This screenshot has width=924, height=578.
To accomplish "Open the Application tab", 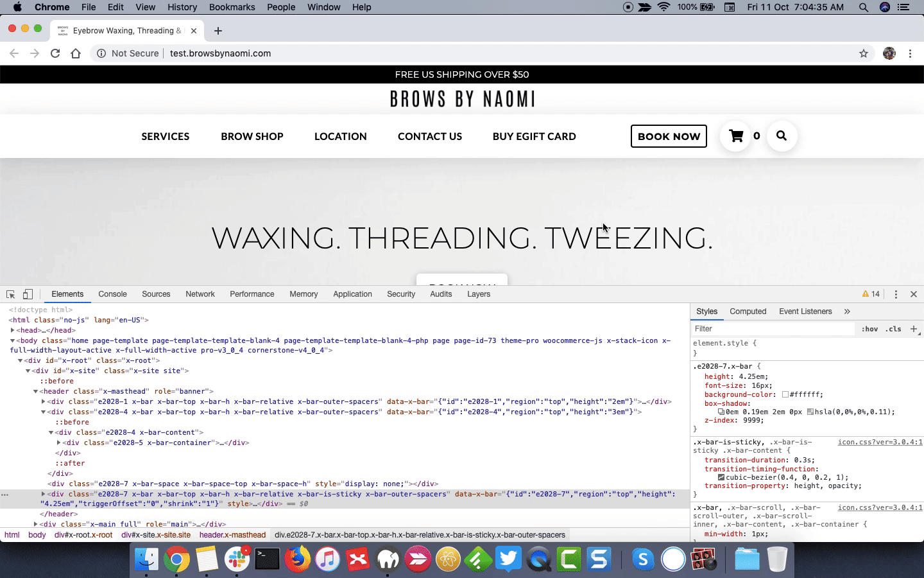I will click(x=352, y=294).
